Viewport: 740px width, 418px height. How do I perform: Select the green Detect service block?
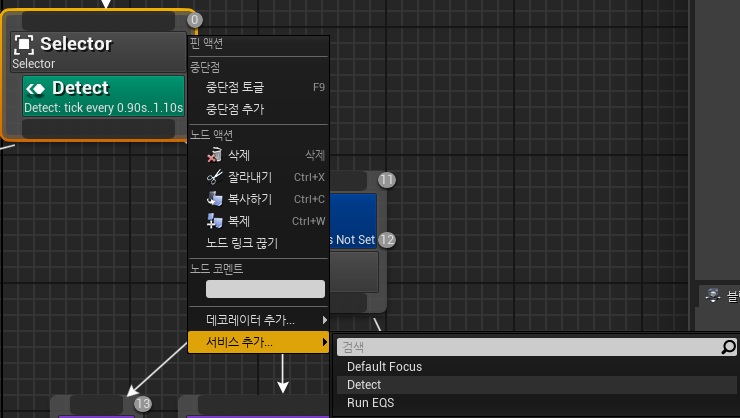(103, 96)
